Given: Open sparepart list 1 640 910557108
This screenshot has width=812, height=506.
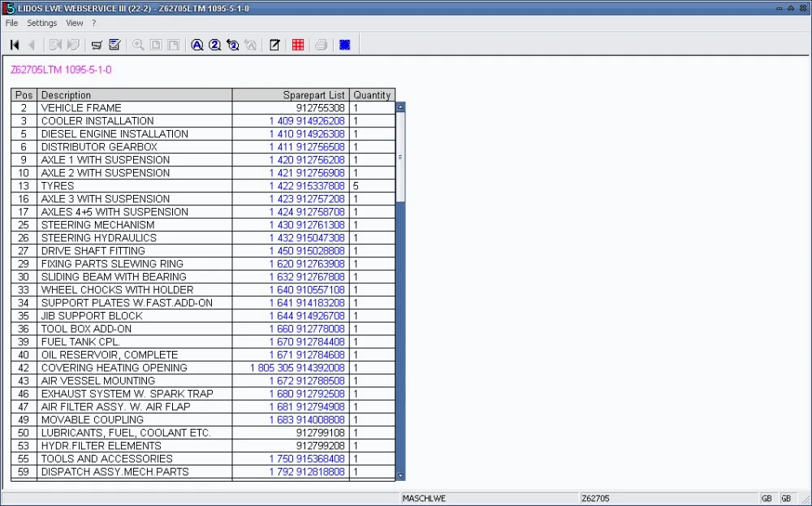Looking at the screenshot, I should (307, 290).
